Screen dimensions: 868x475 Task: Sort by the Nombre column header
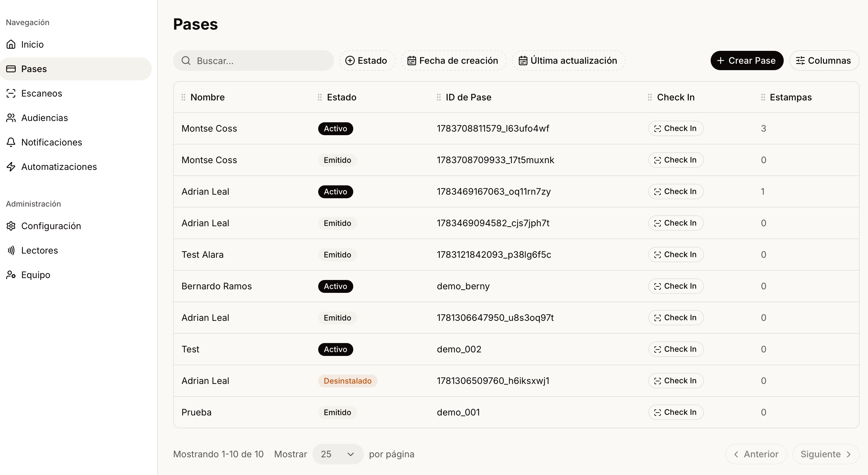click(207, 98)
